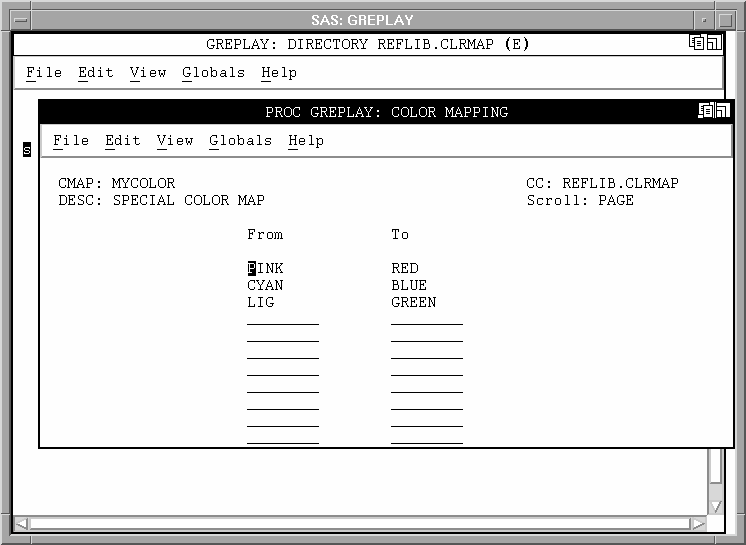Viewport: 746px width, 545px height.
Task: Select the CYAN From color field
Action: (x=266, y=285)
